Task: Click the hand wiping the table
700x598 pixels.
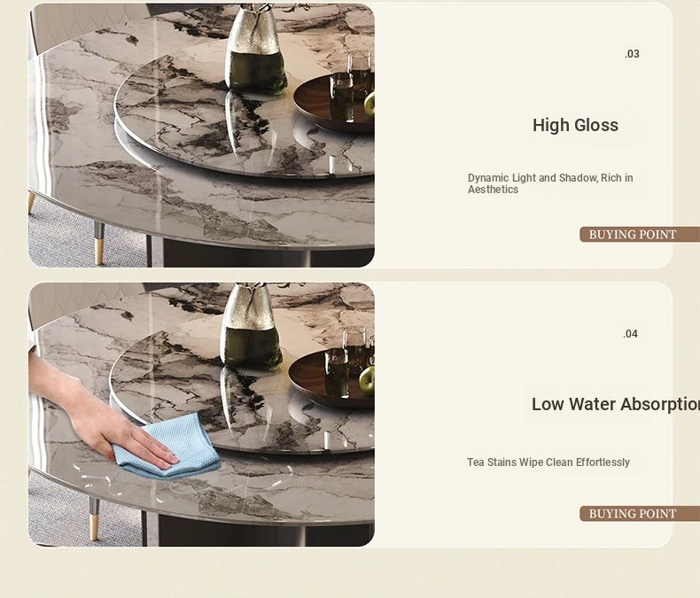Action: 98,413
